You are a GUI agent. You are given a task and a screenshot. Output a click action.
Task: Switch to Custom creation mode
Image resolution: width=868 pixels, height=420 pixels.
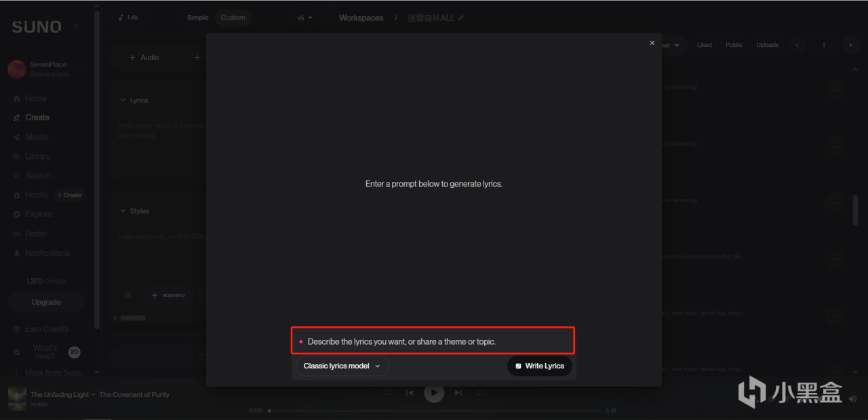point(233,18)
